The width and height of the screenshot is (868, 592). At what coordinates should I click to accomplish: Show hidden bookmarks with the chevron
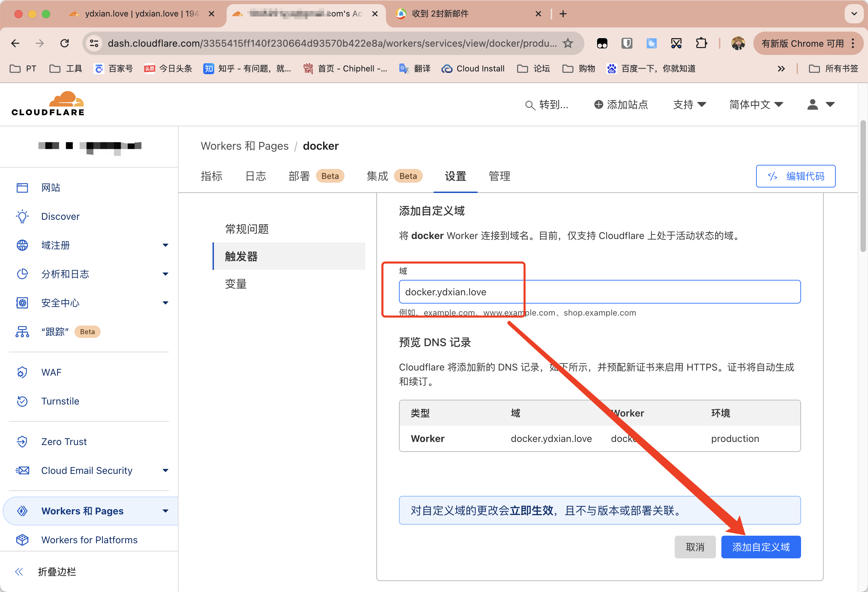[781, 68]
